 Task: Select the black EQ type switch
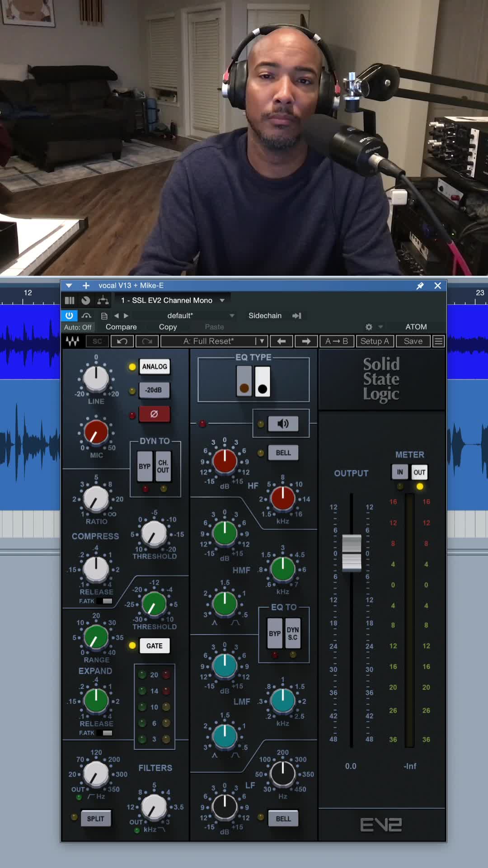[262, 381]
